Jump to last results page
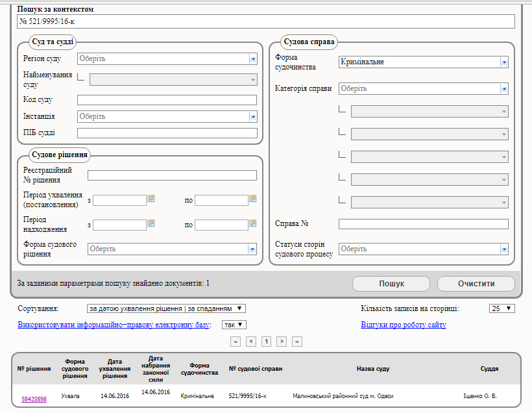Viewport: 532px width, 413px height. click(297, 341)
